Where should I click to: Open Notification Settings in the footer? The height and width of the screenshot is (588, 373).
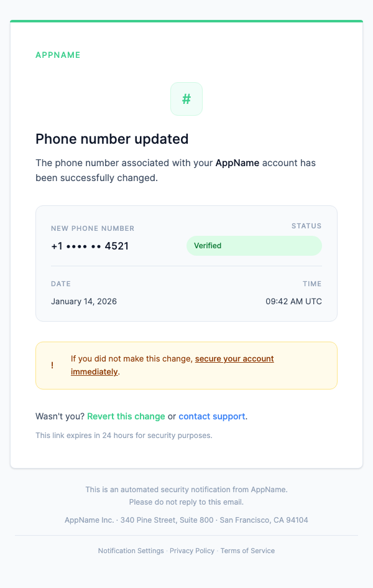[x=131, y=551]
